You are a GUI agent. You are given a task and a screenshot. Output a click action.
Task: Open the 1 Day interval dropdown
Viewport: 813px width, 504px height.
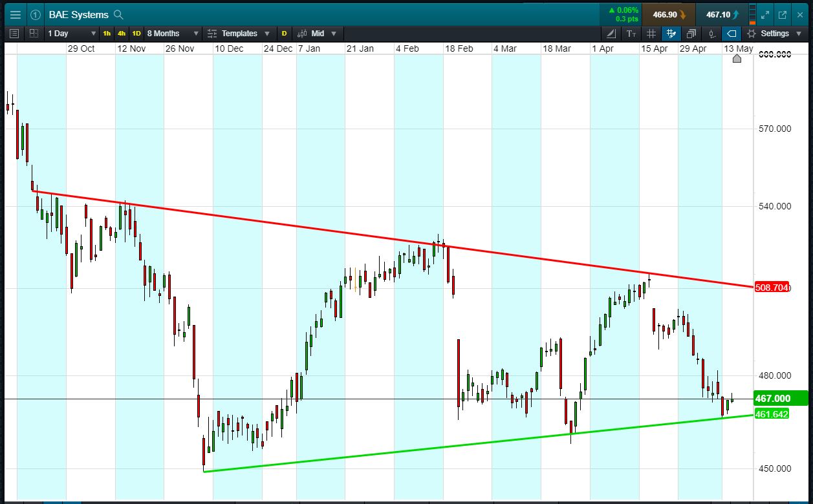pyautogui.click(x=72, y=33)
